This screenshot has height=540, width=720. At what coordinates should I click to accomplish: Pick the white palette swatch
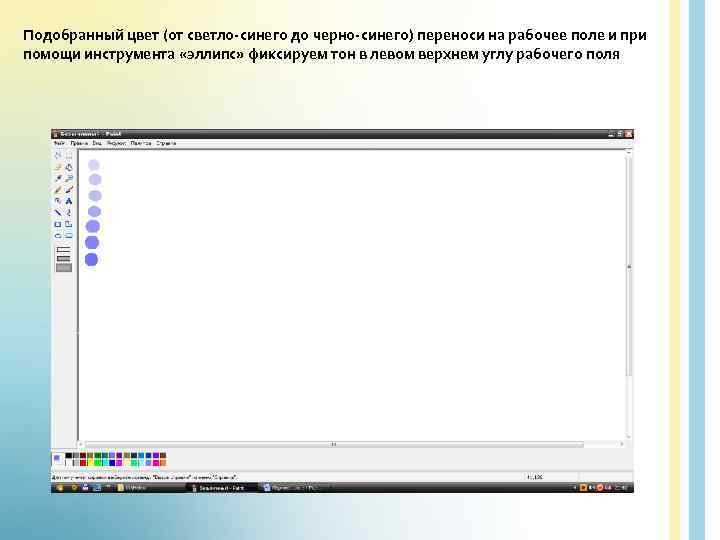pyautogui.click(x=69, y=463)
